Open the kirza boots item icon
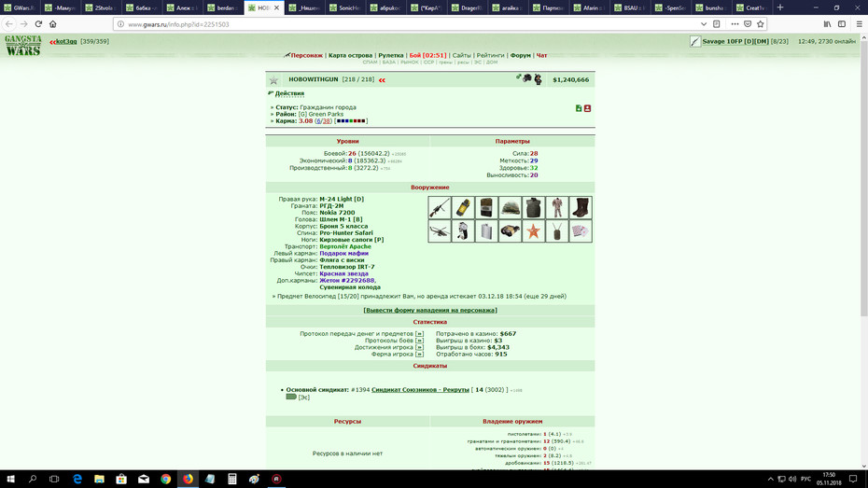 [x=581, y=207]
